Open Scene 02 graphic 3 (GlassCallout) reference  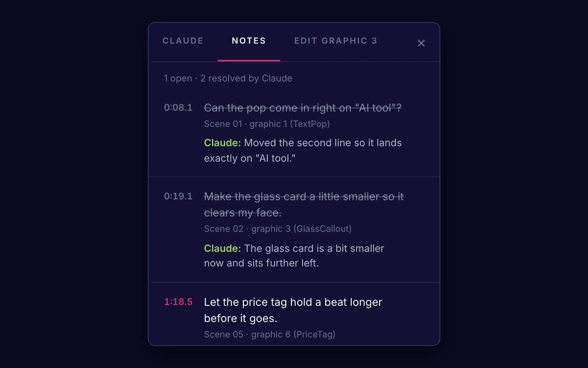pos(278,229)
